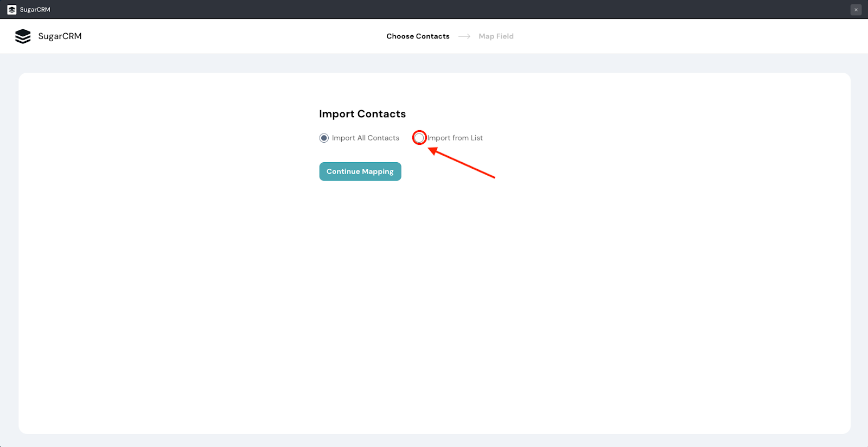Click the gray strip between header and white card
Image resolution: width=868 pixels, height=447 pixels.
coord(434,63)
